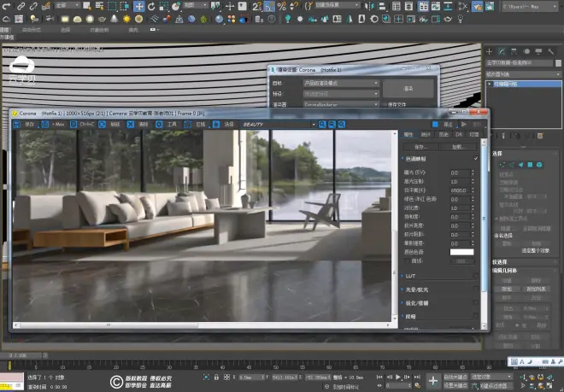The height and width of the screenshot is (392, 564).
Task: Switch to the History tab in Corona VFB
Action: 443,134
